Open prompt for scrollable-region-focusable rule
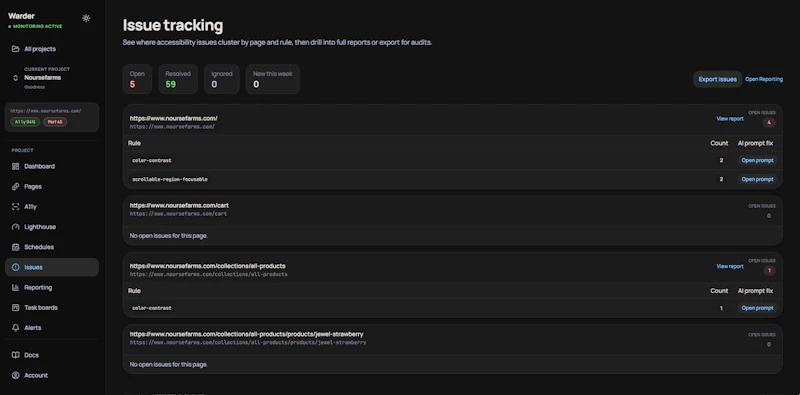This screenshot has height=395, width=800. (757, 179)
